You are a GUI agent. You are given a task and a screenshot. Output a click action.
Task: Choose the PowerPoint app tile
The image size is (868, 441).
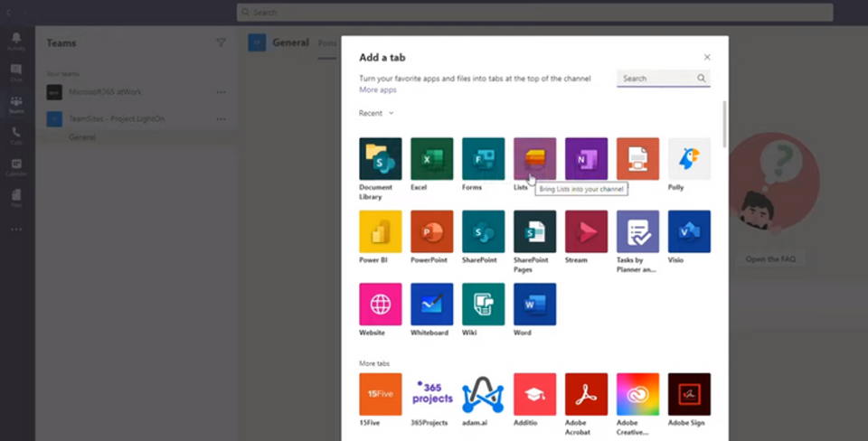(432, 231)
